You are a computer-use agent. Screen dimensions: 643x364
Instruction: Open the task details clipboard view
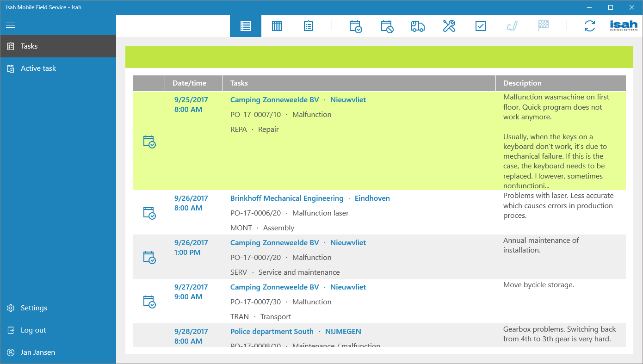point(309,26)
